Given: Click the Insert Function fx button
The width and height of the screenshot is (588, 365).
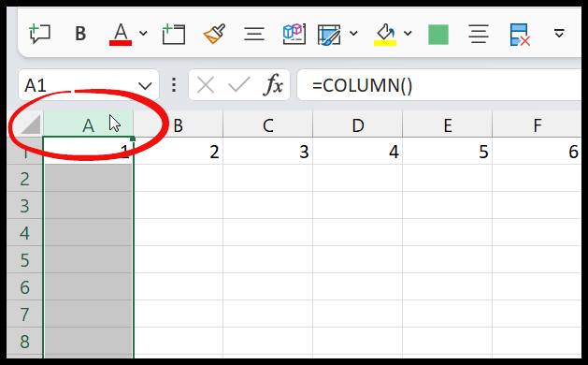Looking at the screenshot, I should coord(274,85).
